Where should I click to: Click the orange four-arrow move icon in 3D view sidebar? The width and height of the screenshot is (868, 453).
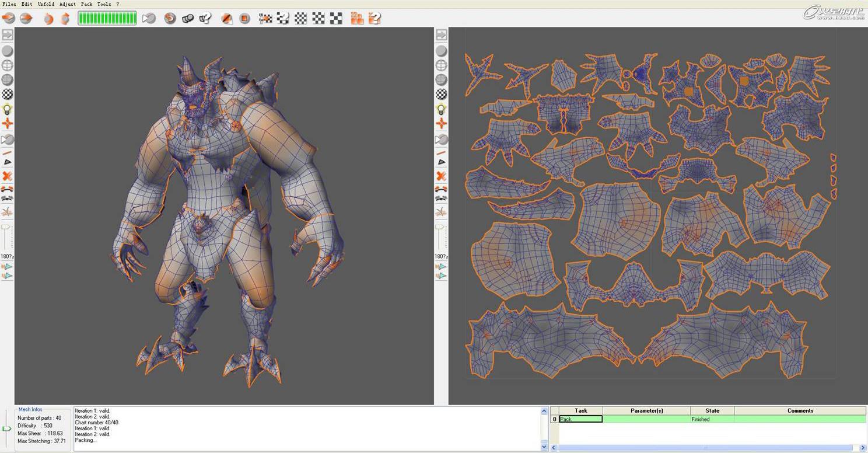8,124
